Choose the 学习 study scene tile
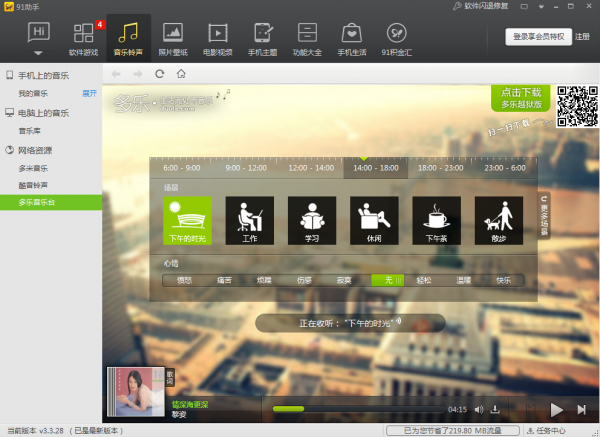 (312, 220)
